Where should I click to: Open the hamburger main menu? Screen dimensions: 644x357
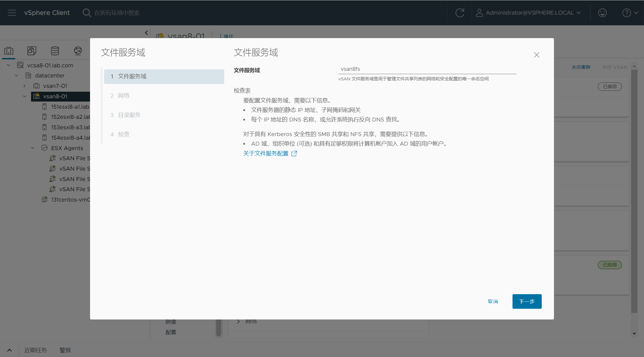[x=12, y=13]
